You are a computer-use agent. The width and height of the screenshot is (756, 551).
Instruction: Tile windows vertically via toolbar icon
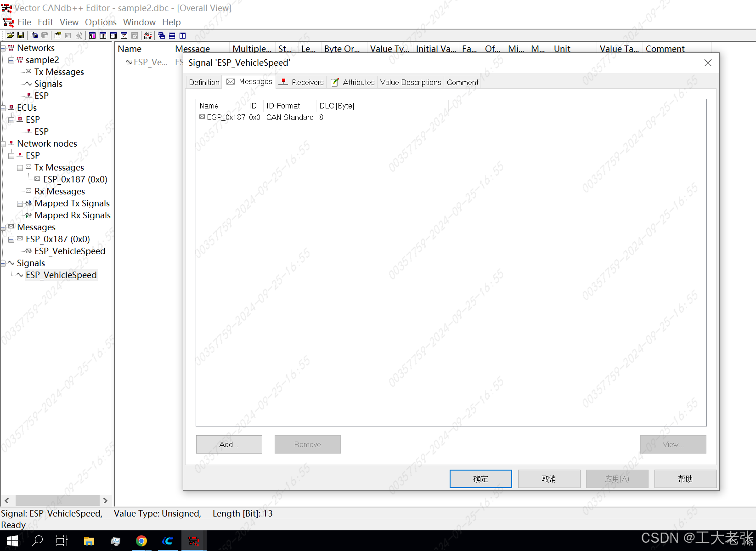click(x=182, y=35)
